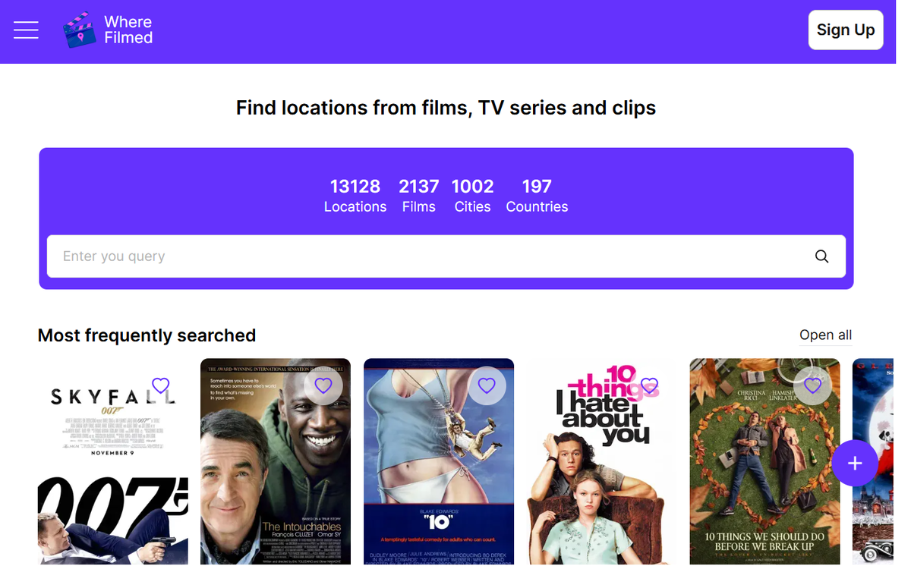Screen dimensions: 911x588
Task: Open The Intouchables movie poster
Action: pos(276,461)
